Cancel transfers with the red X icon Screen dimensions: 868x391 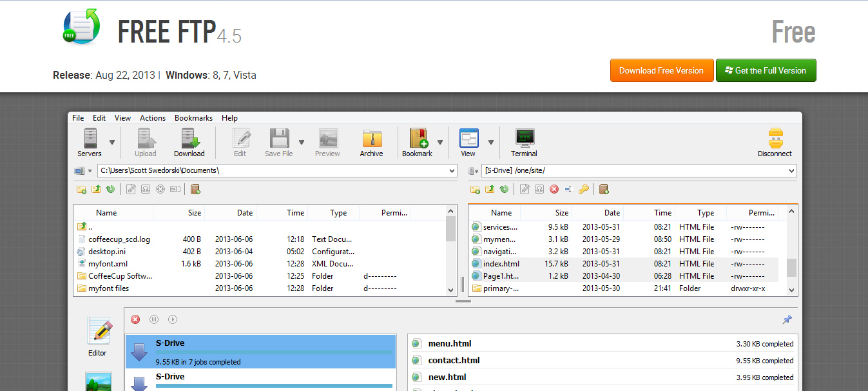[135, 319]
